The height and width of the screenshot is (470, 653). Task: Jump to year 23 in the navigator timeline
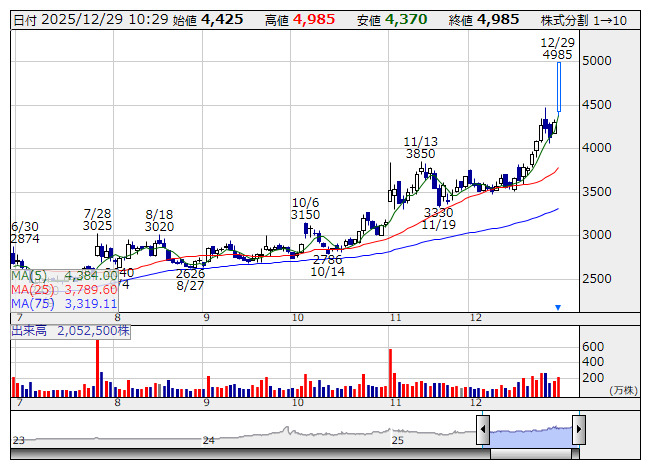[x=18, y=440]
